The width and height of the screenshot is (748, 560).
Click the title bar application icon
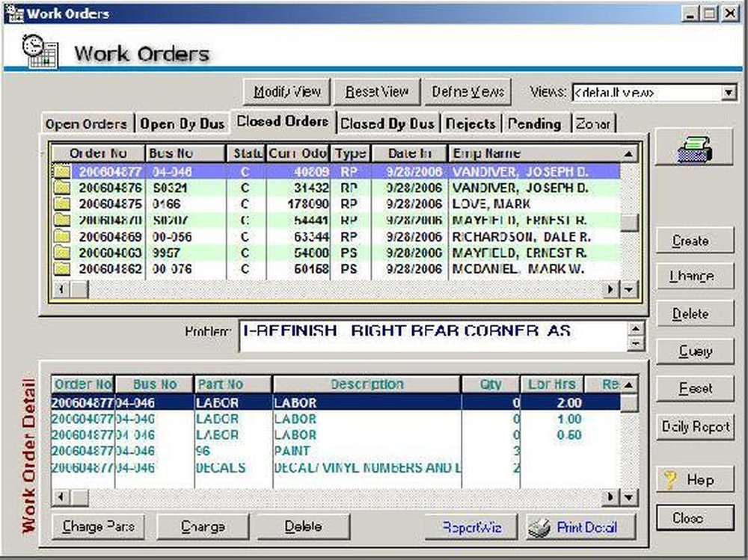click(x=13, y=13)
